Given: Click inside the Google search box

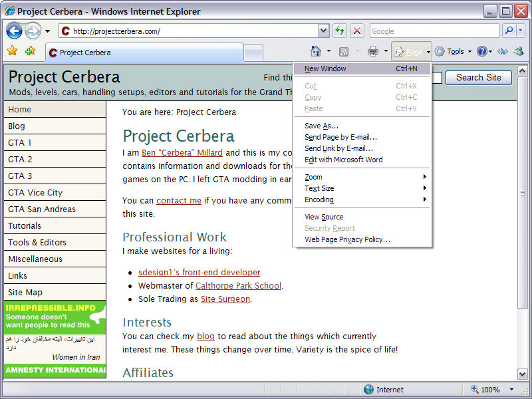Looking at the screenshot, I should point(434,31).
